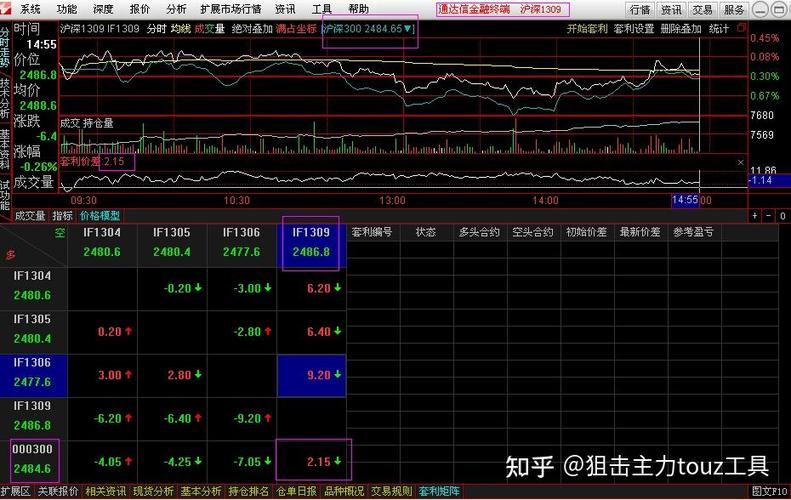Screen dimensions: 791x500
Task: Click 图文F10 at the bottom right
Action: (x=769, y=491)
